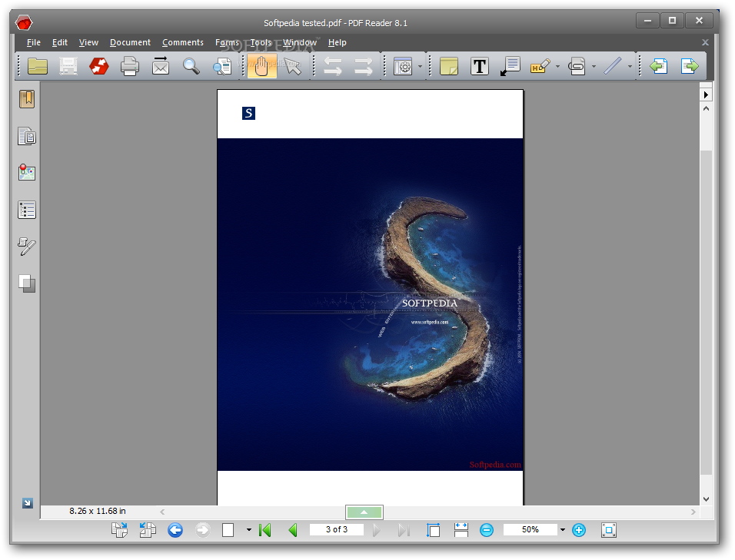The width and height of the screenshot is (735, 560).
Task: Click the Save floppy disk icon
Action: [68, 66]
